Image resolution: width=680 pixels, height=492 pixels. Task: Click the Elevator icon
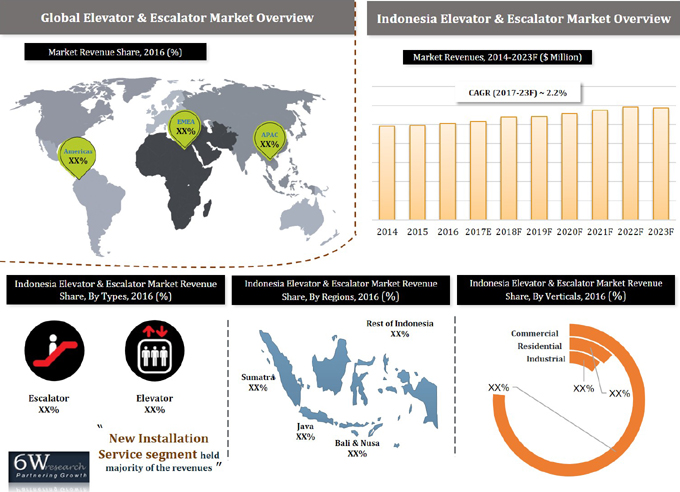point(155,351)
